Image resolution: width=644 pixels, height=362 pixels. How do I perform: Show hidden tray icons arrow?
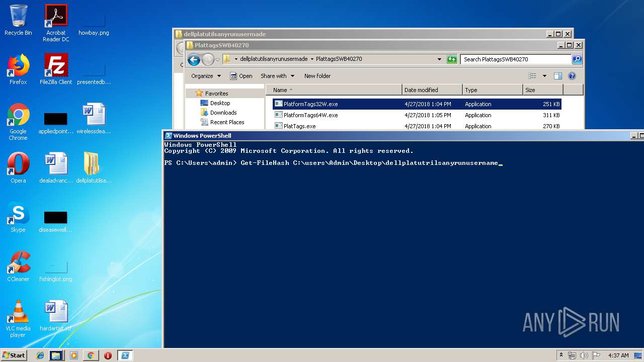pos(561,355)
